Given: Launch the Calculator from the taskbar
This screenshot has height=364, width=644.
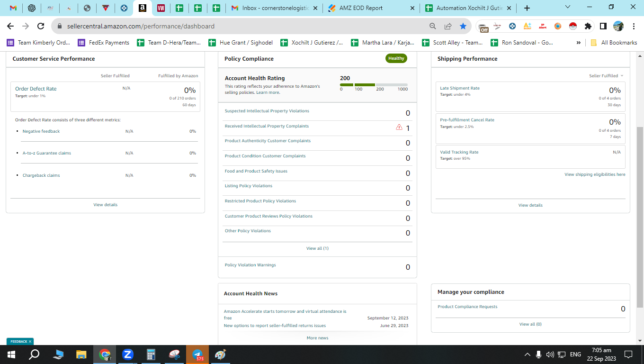Looking at the screenshot, I should pyautogui.click(x=151, y=355).
